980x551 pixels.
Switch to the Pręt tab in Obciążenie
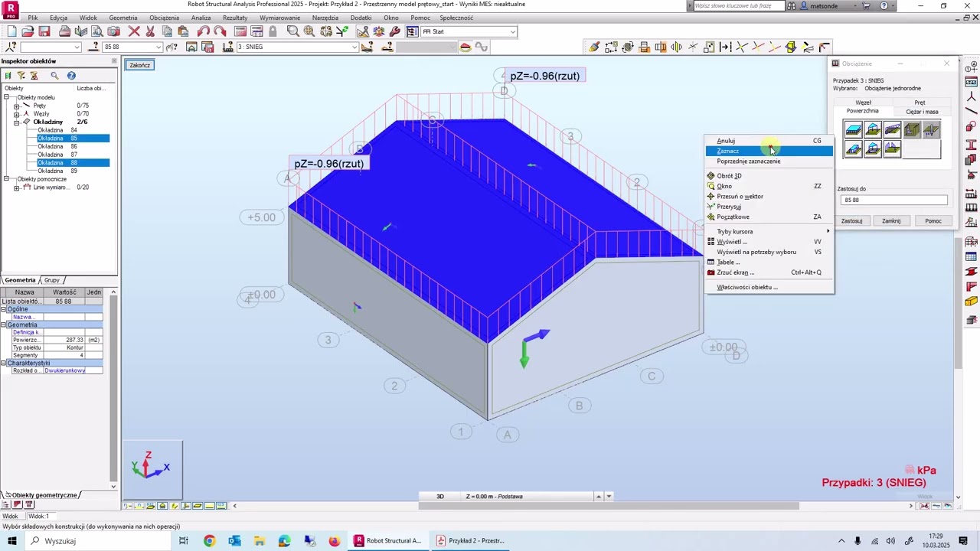tap(920, 103)
